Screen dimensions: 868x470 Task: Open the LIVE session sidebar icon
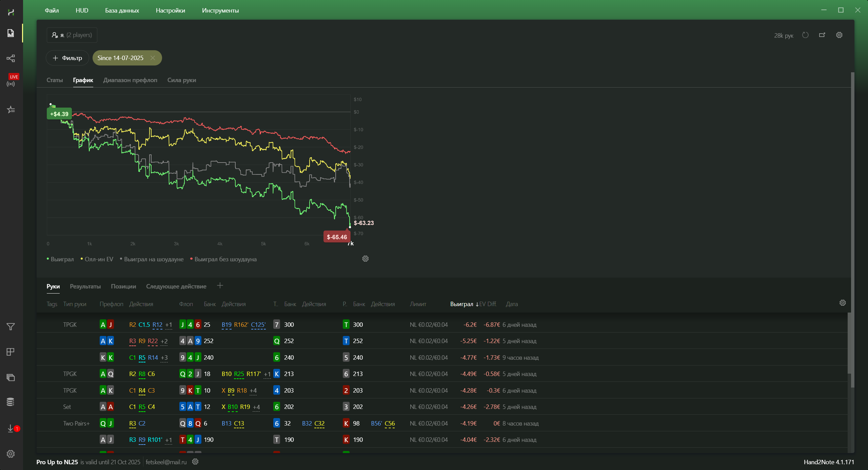(x=11, y=80)
